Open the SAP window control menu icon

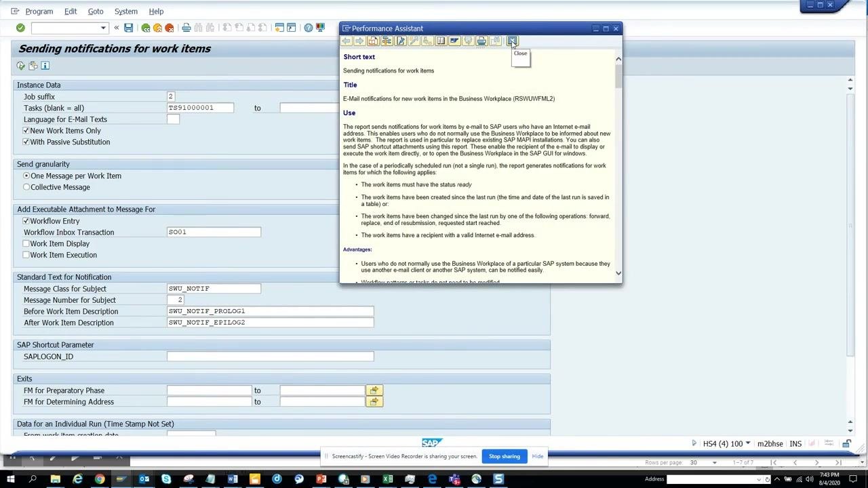(15, 12)
